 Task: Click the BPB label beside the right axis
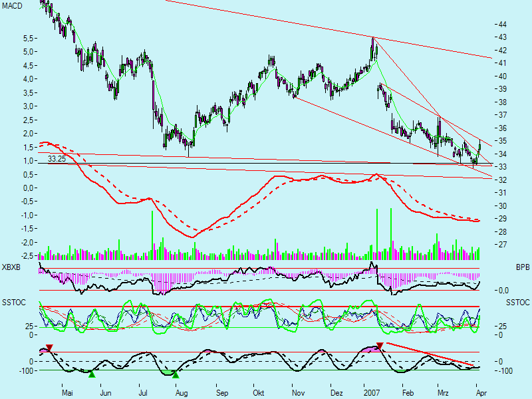tap(523, 267)
